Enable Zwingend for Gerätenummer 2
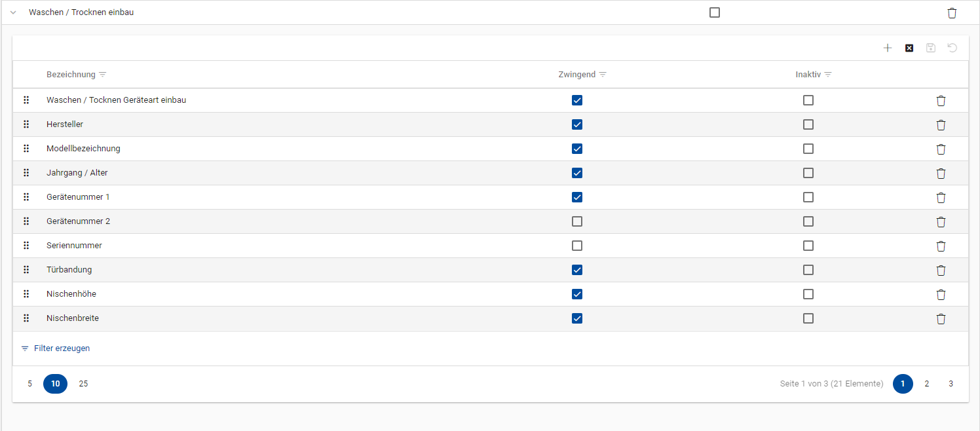This screenshot has width=980, height=431. tap(577, 221)
